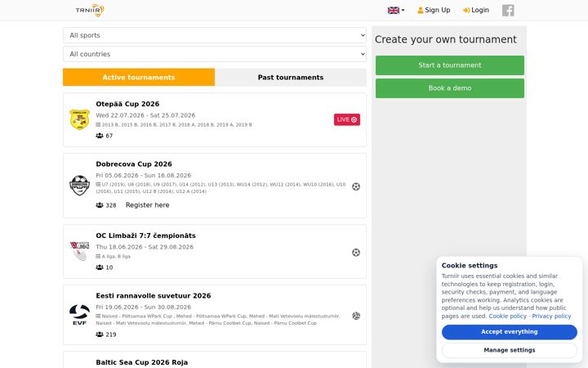
Task: Open the Dobrecova Cup 2026 title
Action: coord(134,164)
